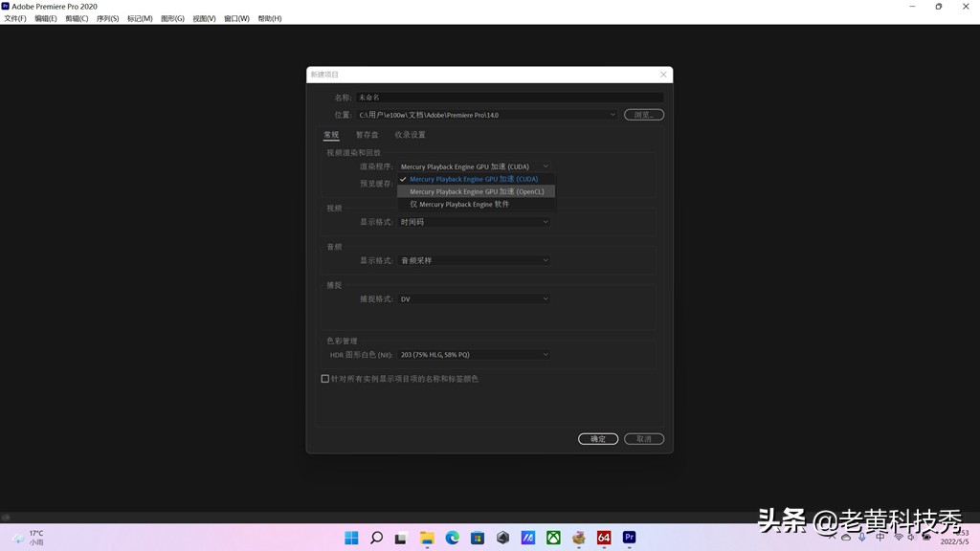Enable 针对所有实例显示项目项的名称和标签颜色 checkbox

325,378
